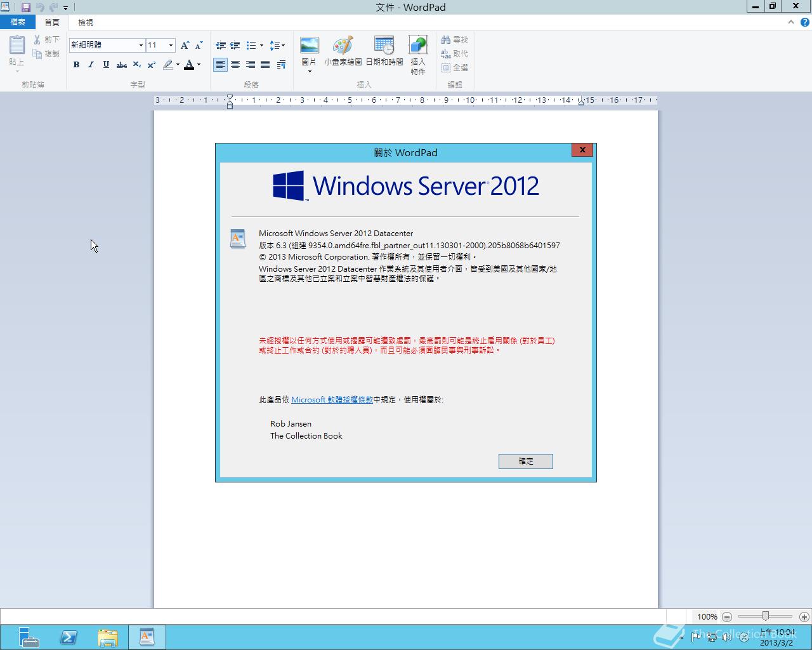This screenshot has width=812, height=650.
Task: Click the 複製 copy icon
Action: click(37, 54)
